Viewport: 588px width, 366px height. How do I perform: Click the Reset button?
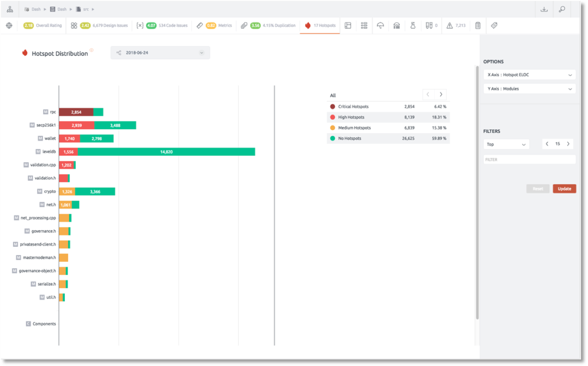pyautogui.click(x=538, y=189)
